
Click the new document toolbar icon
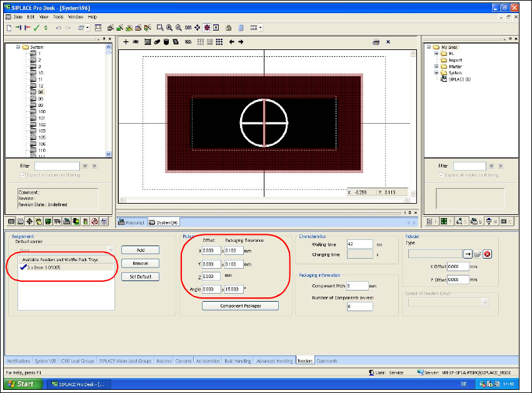coord(9,28)
